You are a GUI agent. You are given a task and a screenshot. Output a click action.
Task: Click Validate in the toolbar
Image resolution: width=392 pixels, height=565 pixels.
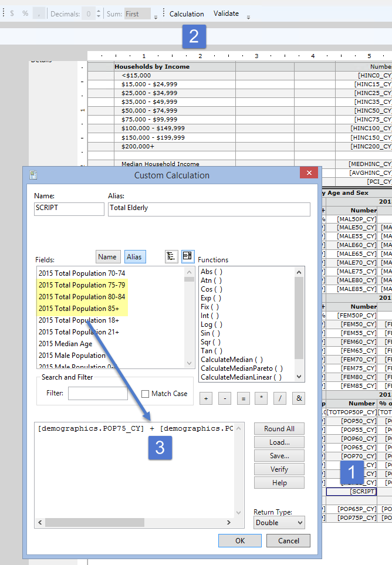(x=226, y=13)
